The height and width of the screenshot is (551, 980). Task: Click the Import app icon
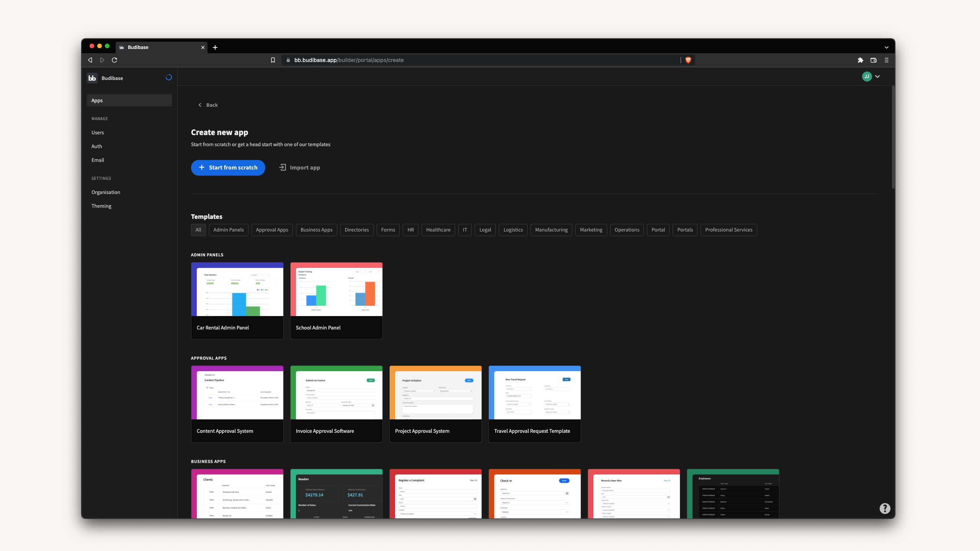point(283,168)
